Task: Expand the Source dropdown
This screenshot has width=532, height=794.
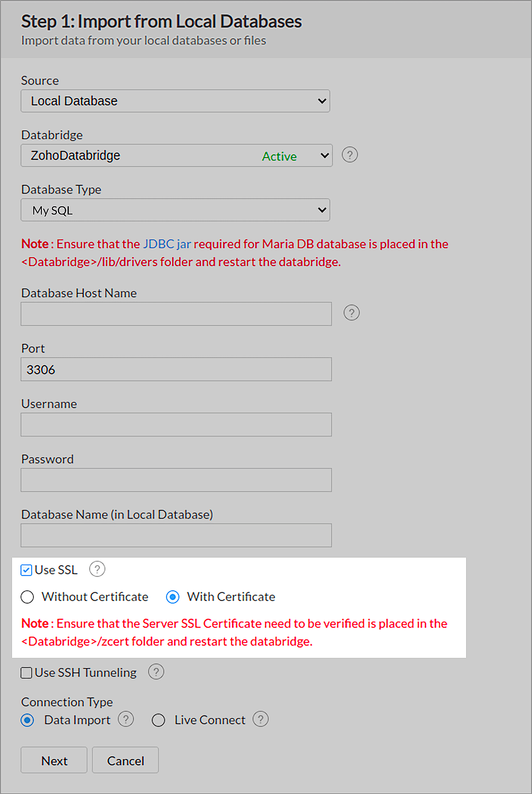Action: tap(176, 101)
